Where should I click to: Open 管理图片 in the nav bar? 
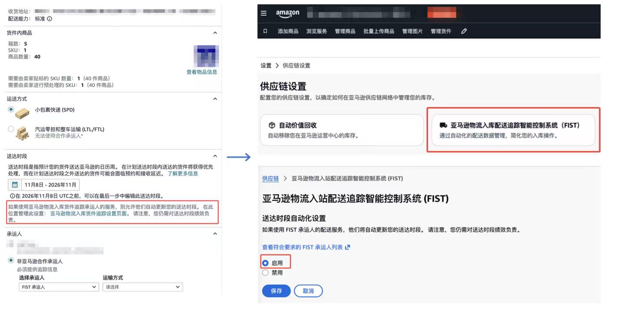pyautogui.click(x=412, y=31)
